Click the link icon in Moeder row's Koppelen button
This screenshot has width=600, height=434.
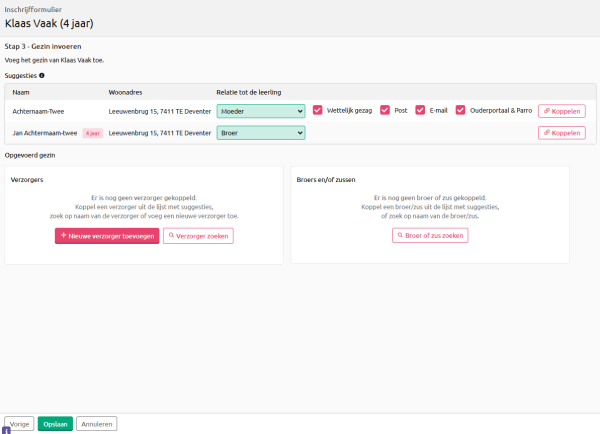click(x=546, y=111)
